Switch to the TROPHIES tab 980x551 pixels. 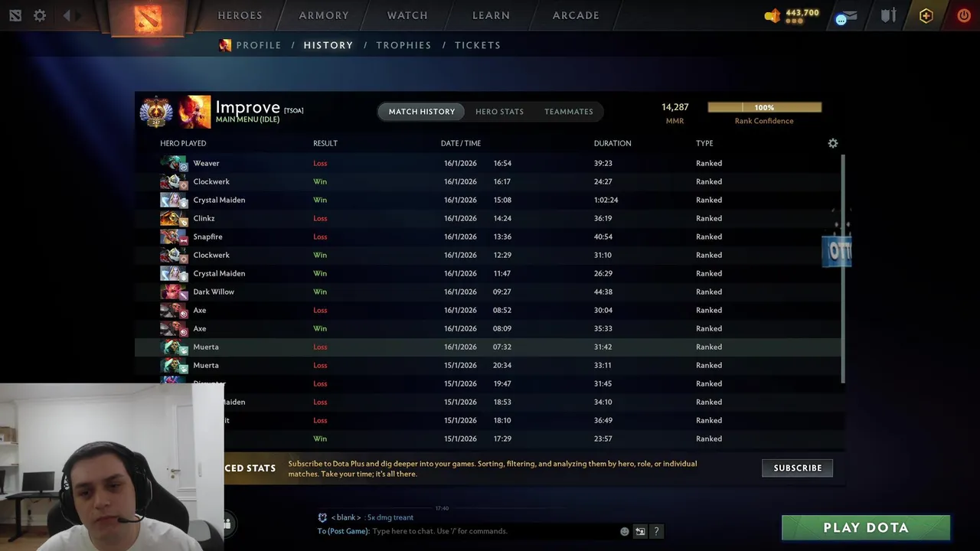(x=403, y=45)
